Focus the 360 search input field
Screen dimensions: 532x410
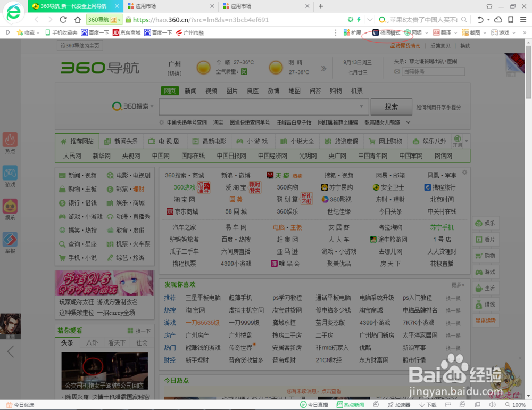[264, 106]
